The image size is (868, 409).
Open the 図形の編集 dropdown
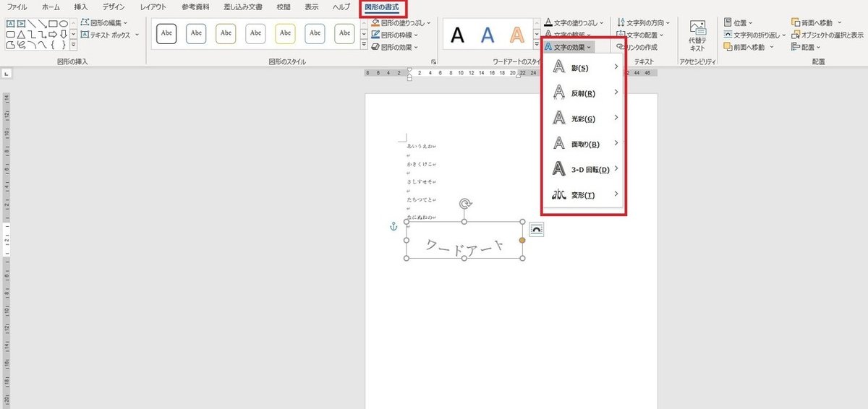pos(104,23)
